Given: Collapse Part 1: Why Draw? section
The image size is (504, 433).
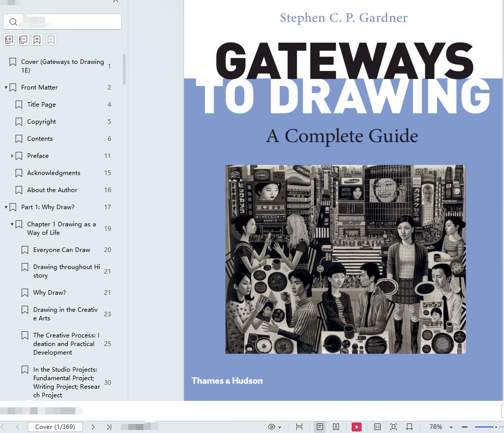Looking at the screenshot, I should (x=6, y=207).
